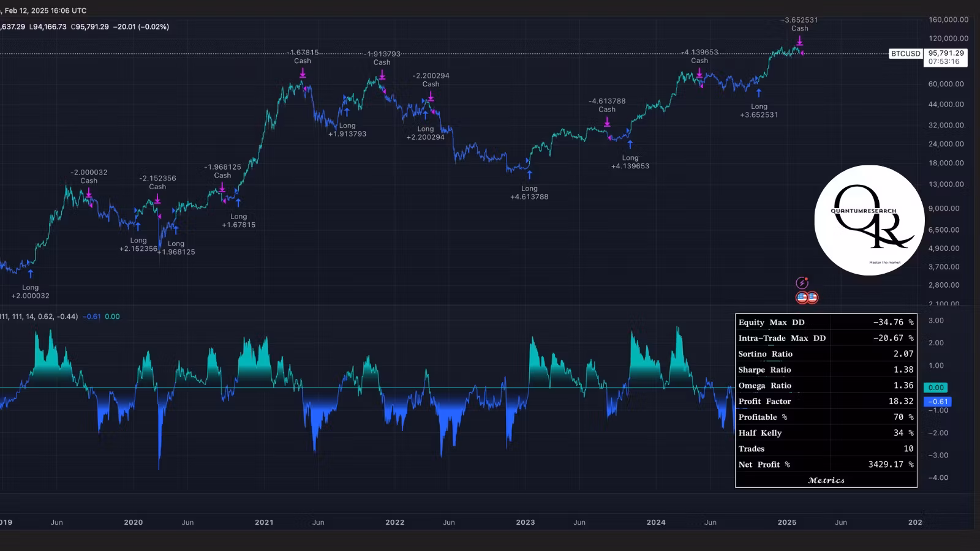Screen dimensions: 980x551
Task: Click the teal 0.00 indicator axis label
Action: (x=936, y=388)
